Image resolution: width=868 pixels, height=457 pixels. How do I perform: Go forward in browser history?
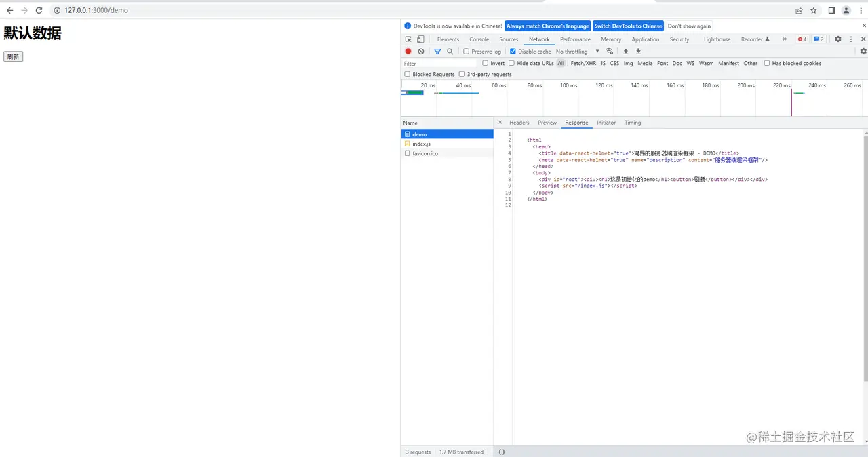(x=24, y=10)
